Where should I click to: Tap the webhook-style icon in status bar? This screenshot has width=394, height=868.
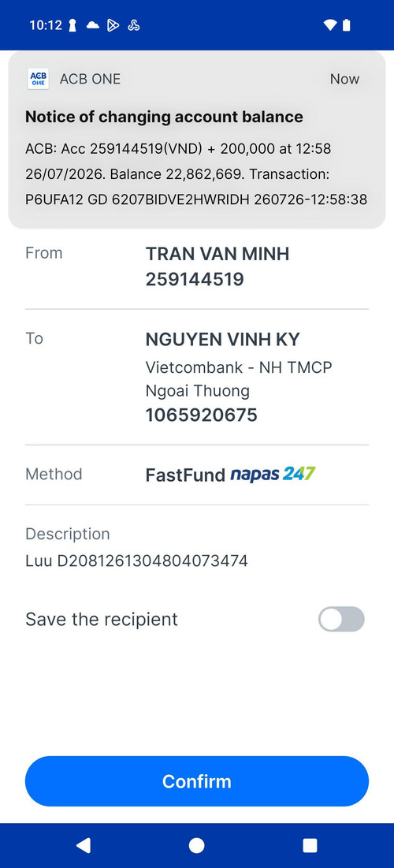(x=133, y=25)
